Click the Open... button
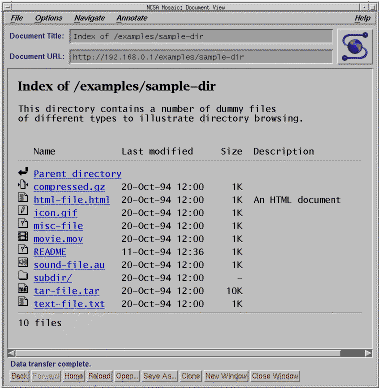379x388 pixels. click(127, 376)
